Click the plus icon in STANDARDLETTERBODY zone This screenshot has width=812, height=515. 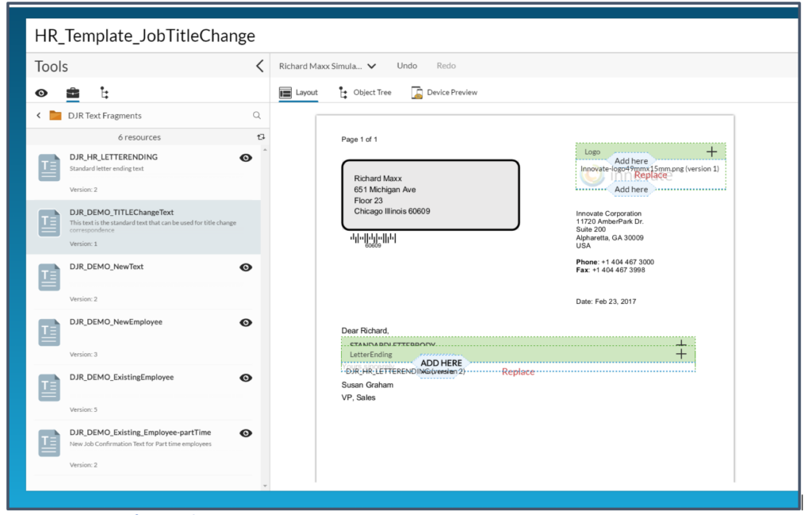(x=681, y=344)
